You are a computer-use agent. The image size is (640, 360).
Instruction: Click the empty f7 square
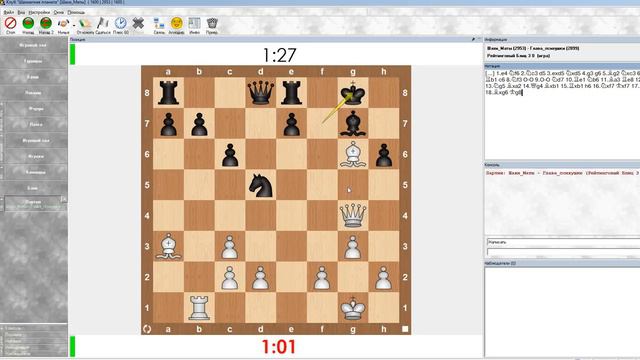click(x=322, y=123)
